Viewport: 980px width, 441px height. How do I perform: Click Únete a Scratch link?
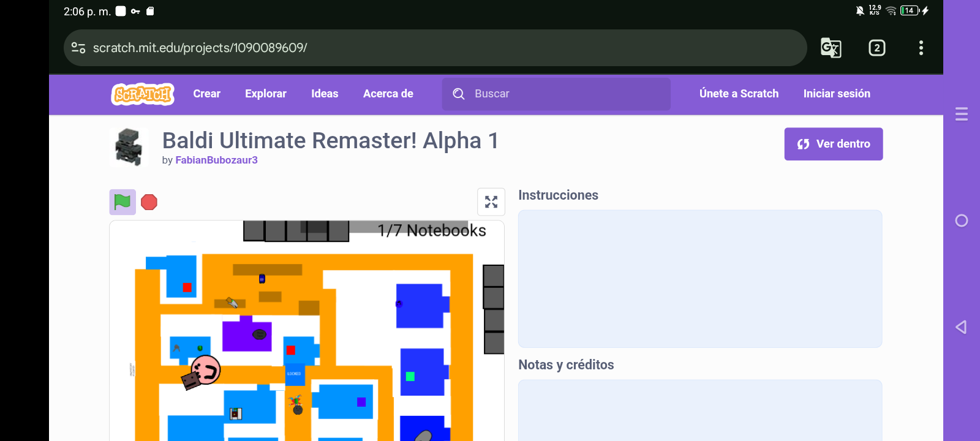739,94
